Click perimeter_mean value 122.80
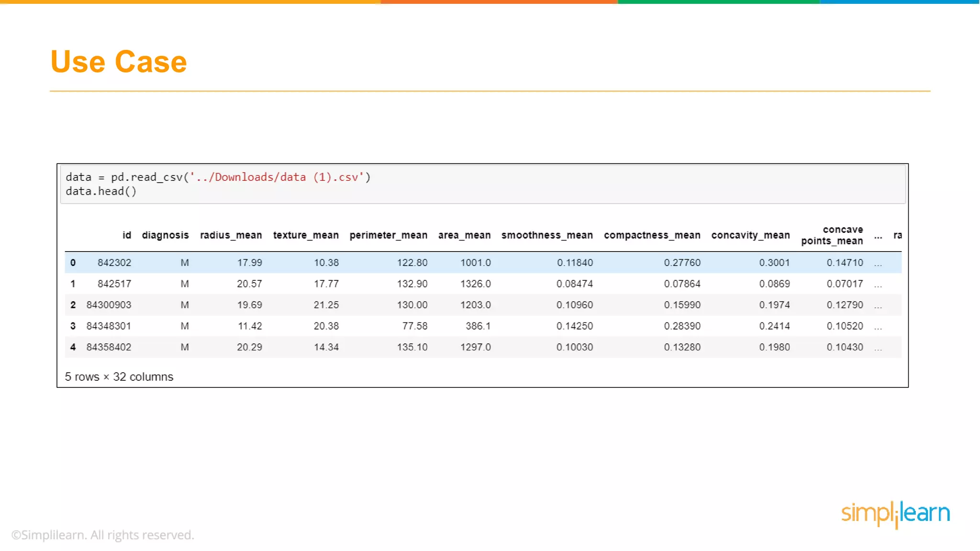 point(412,263)
